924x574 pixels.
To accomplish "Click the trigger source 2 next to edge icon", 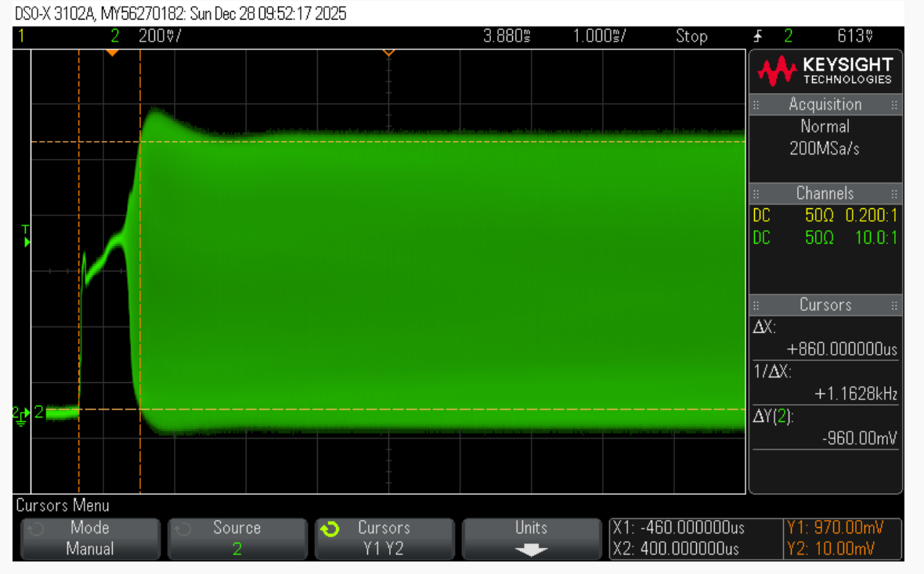I will 789,36.
